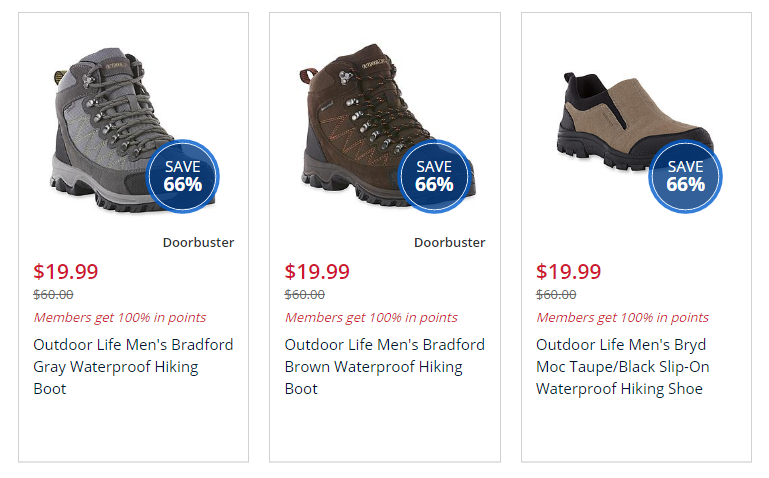Click the $19.99 price on the slip-on shoe card
769x478 pixels.
tap(568, 271)
